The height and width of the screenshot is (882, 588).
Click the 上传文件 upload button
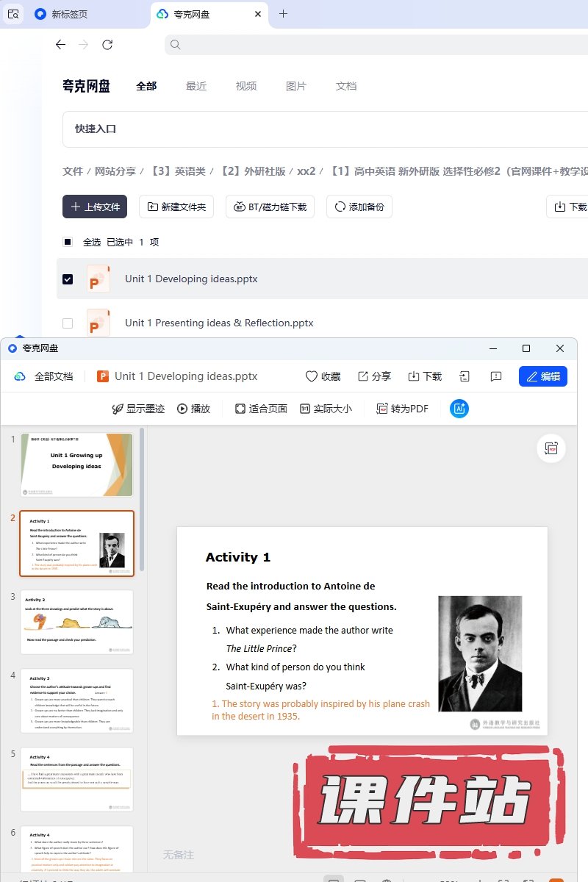point(95,207)
